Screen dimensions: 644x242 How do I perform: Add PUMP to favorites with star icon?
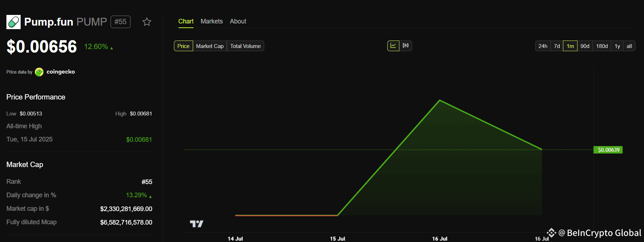(x=147, y=22)
